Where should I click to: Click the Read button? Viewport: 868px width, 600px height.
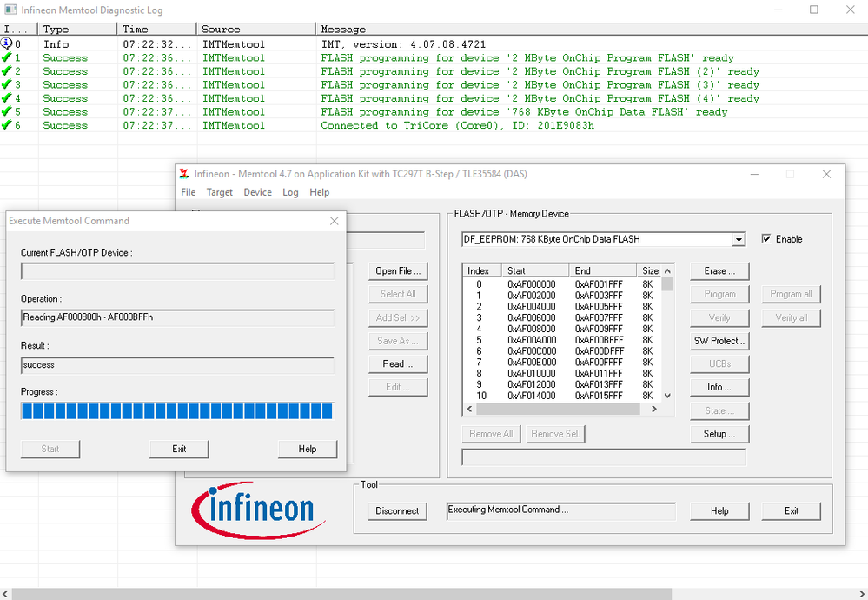click(398, 364)
